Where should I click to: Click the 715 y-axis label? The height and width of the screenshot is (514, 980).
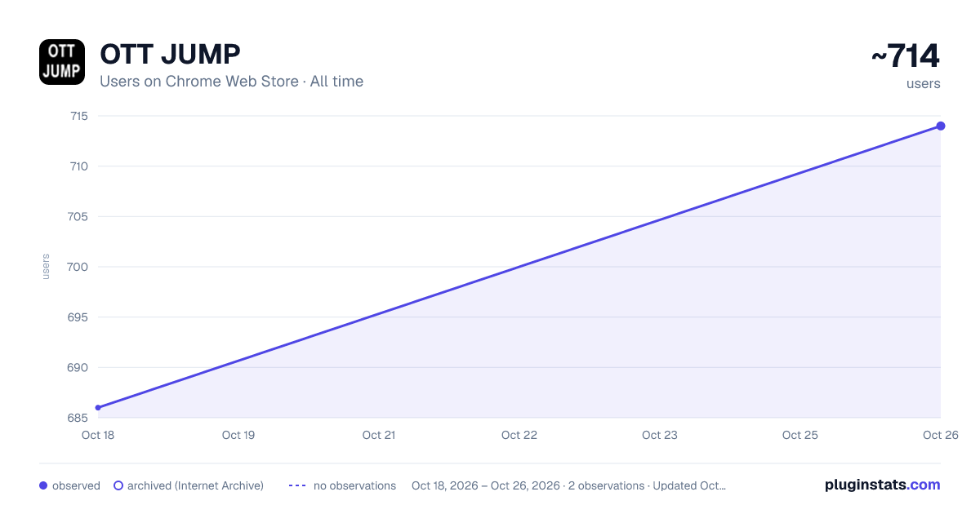[x=78, y=116]
